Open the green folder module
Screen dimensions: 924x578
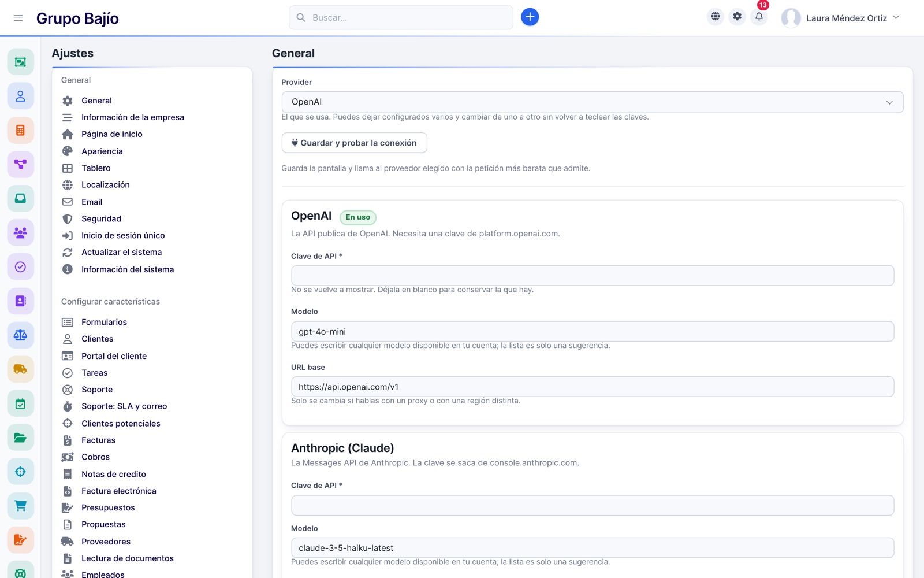[20, 438]
